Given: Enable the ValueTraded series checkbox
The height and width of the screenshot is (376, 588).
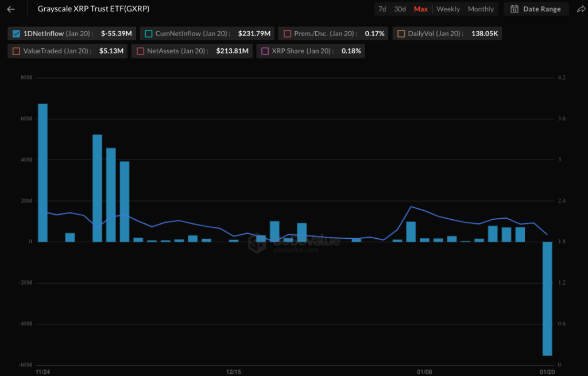Looking at the screenshot, I should 16,51.
